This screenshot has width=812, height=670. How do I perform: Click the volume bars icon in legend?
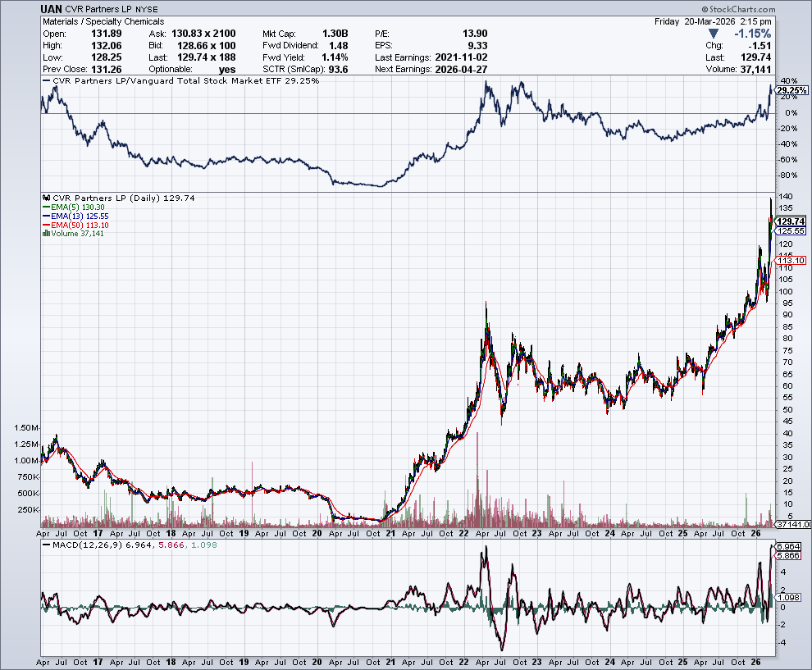coord(46,234)
